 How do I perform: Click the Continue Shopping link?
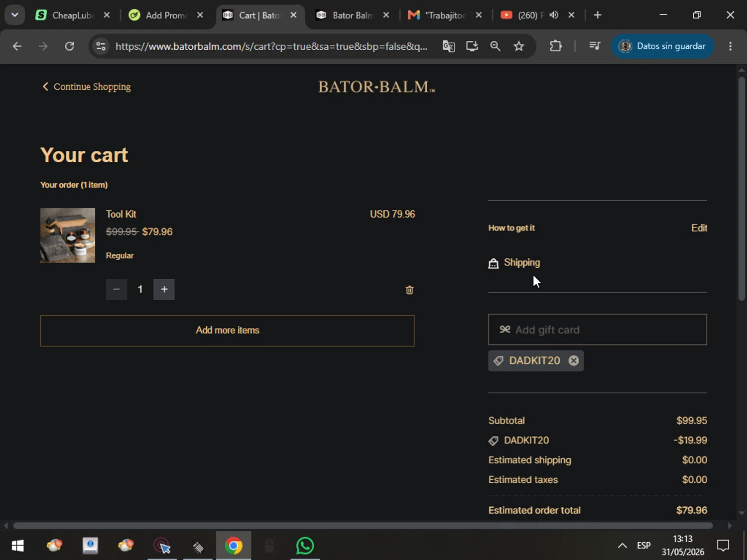click(86, 87)
